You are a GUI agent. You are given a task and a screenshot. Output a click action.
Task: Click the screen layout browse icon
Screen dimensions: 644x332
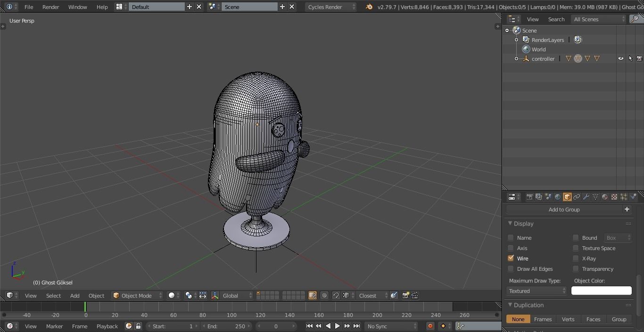[121, 7]
